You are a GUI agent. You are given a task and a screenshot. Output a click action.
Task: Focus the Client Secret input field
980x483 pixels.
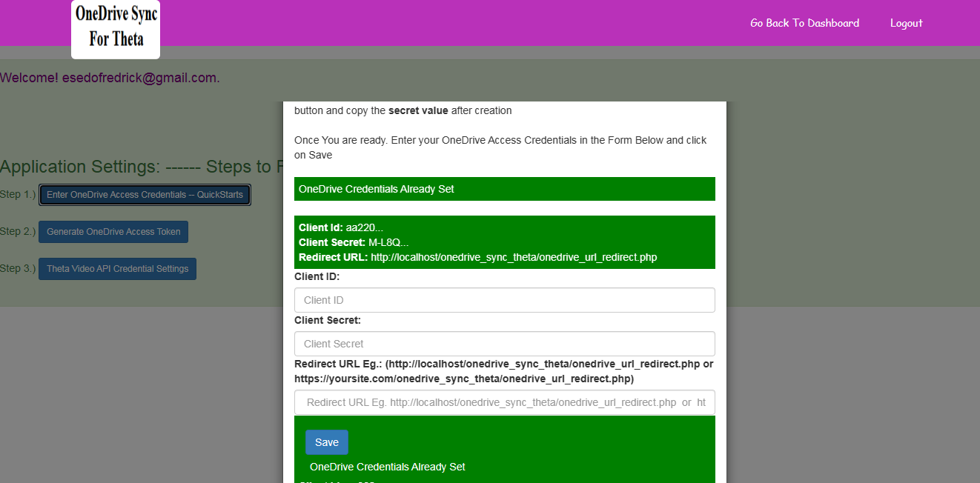(x=505, y=344)
